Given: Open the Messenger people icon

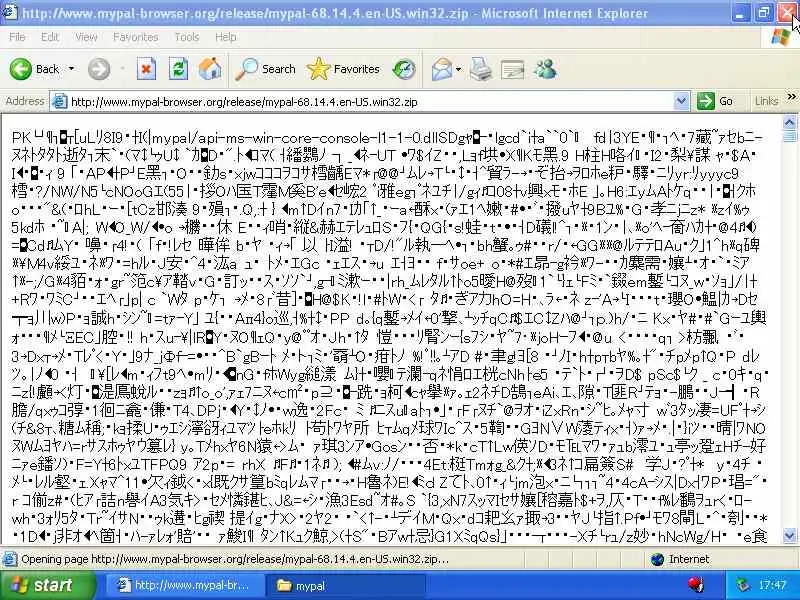Looking at the screenshot, I should [x=545, y=69].
